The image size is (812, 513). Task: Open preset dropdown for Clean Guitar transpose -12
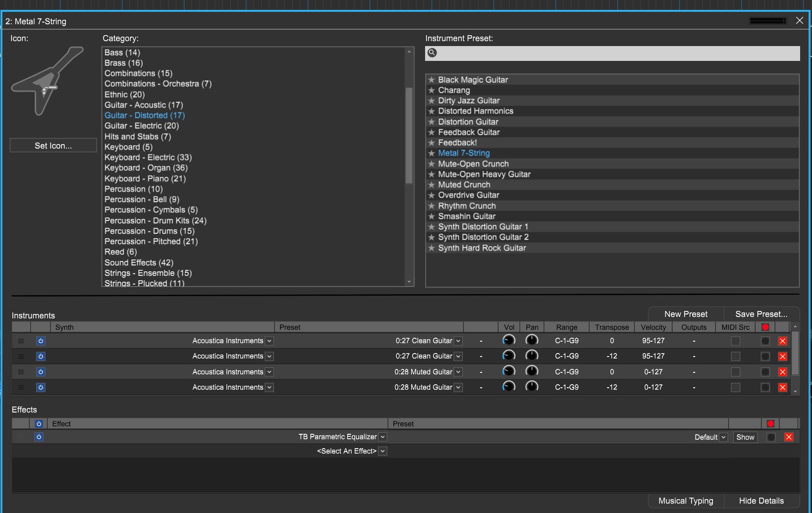coord(458,356)
